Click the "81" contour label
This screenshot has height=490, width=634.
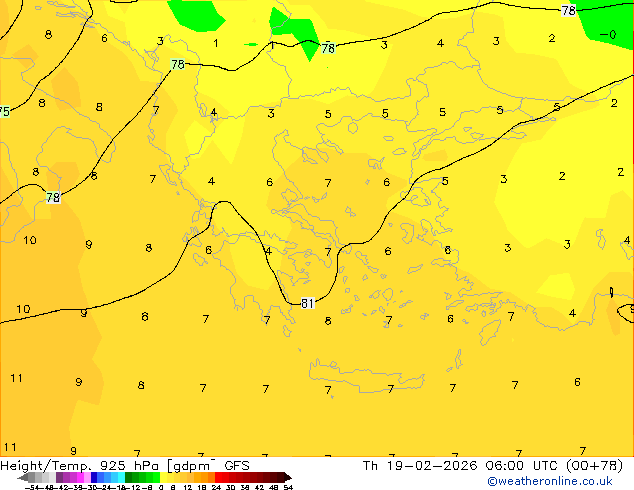307,303
